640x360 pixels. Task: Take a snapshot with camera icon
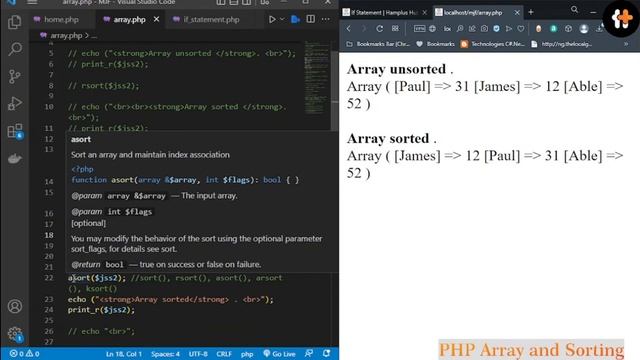484,29
